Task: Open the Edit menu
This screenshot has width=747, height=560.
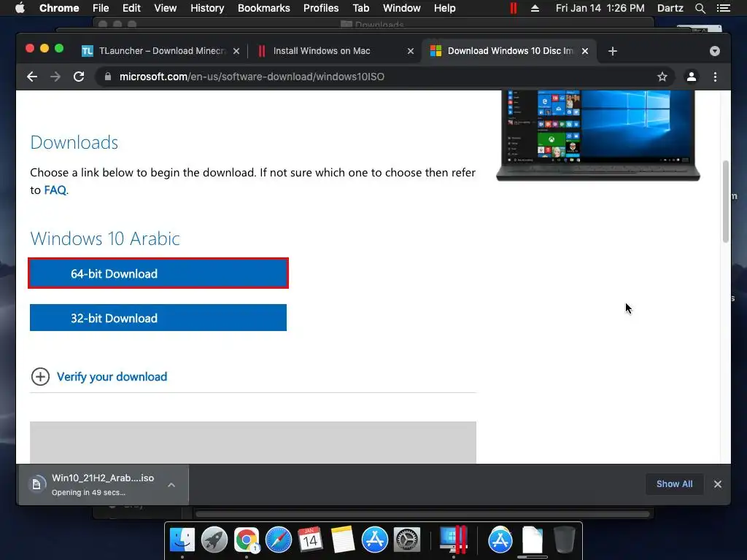Action: point(131,8)
